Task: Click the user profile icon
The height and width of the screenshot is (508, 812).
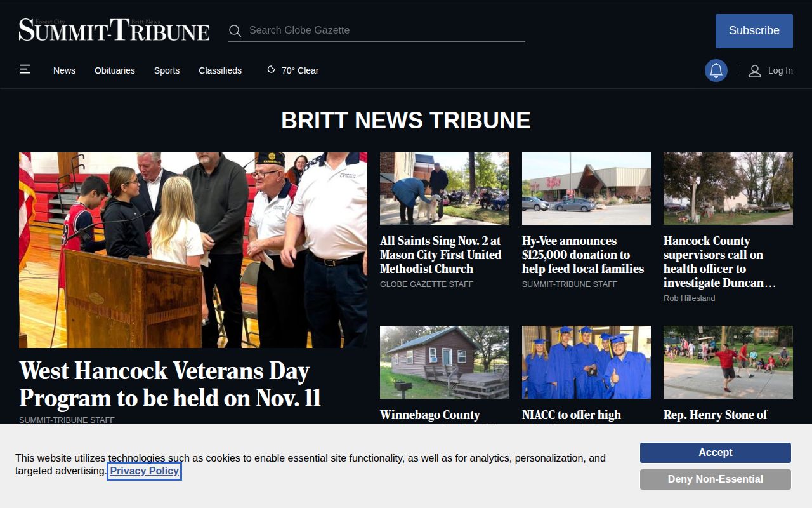Action: click(x=754, y=70)
